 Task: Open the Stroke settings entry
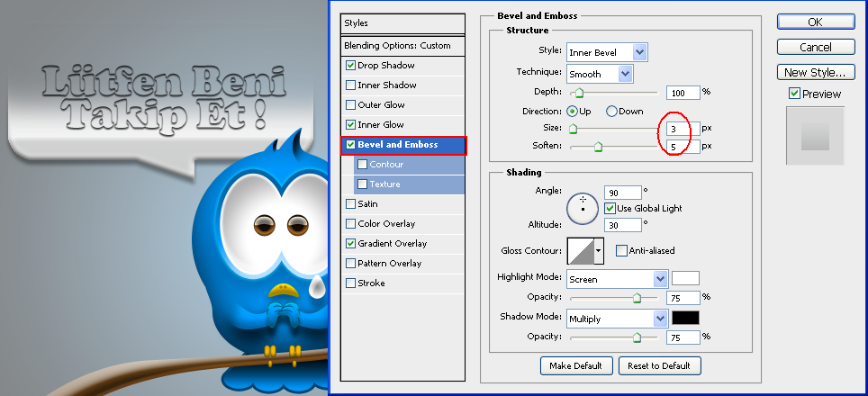pyautogui.click(x=372, y=283)
